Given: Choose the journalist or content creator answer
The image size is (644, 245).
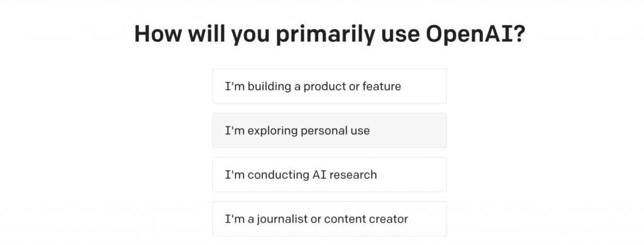Looking at the screenshot, I should coord(330,219).
